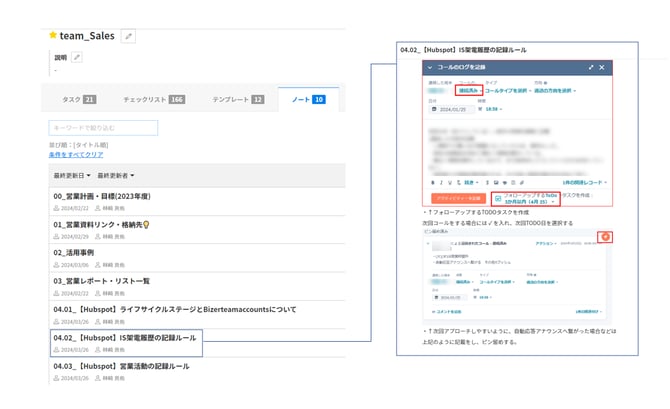The height and width of the screenshot is (409, 670).
Task: Expand the call log dialog with arrows icon
Action: (x=588, y=67)
